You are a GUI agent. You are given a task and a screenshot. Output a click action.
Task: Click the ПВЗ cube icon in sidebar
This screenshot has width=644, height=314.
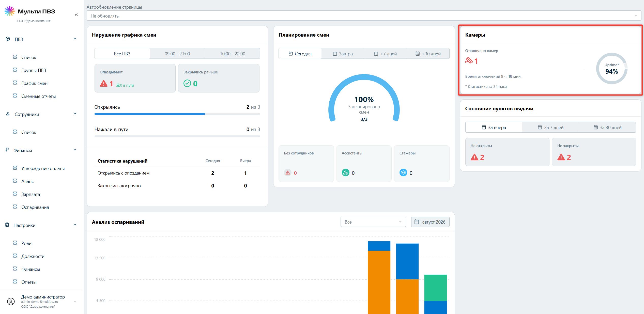tap(8, 39)
